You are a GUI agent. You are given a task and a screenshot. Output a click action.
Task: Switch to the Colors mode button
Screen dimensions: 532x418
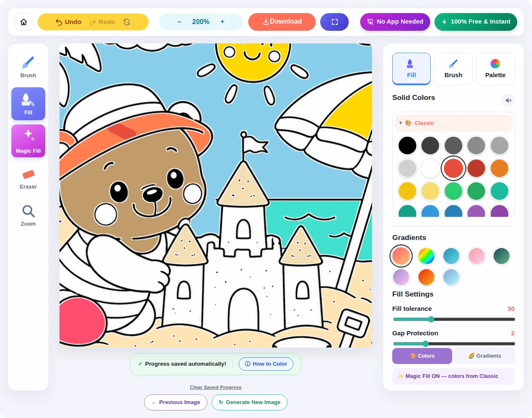coord(422,356)
